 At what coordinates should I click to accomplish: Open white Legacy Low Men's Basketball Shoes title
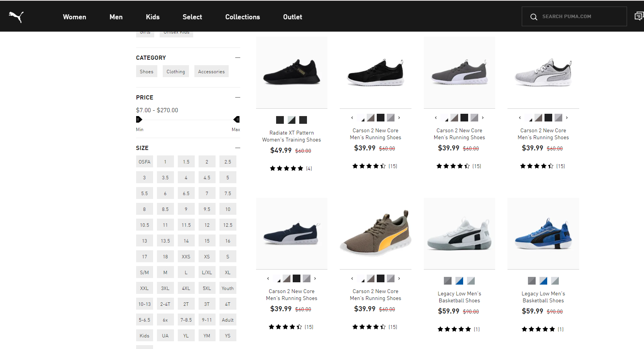[459, 297]
